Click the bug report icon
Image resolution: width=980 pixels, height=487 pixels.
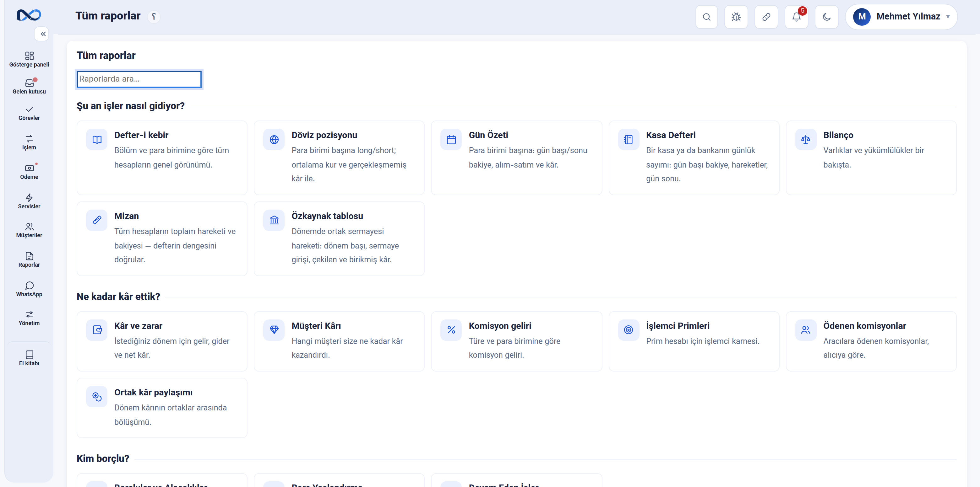point(736,17)
